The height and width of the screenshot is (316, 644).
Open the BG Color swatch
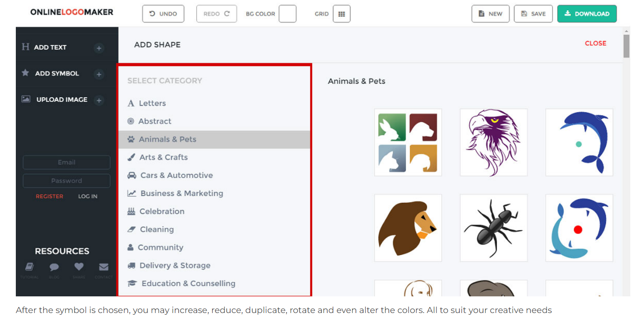pos(287,14)
